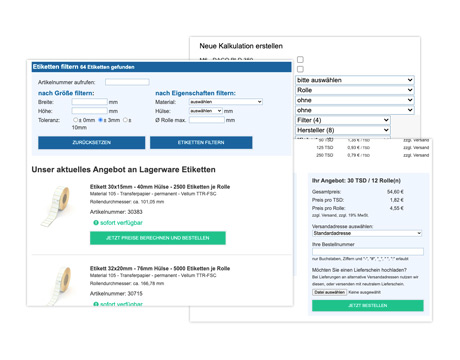Image resolution: width=460 pixels, height=360 pixels.
Task: Expand the Rolle dropdown
Action: click(355, 90)
